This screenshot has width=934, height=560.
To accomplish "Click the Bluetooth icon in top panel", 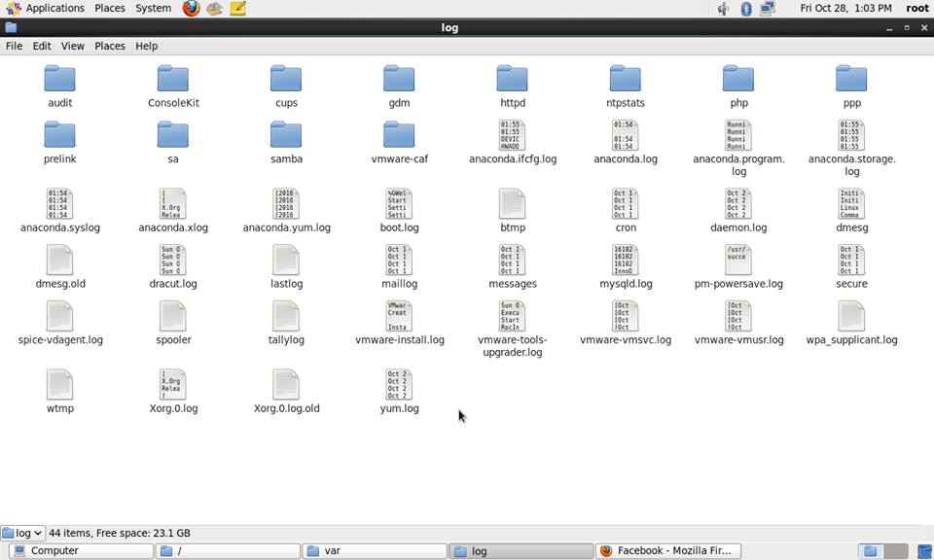I will click(746, 9).
